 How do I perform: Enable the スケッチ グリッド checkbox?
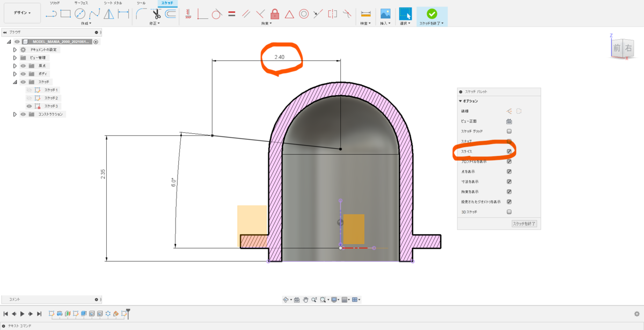pyautogui.click(x=509, y=131)
